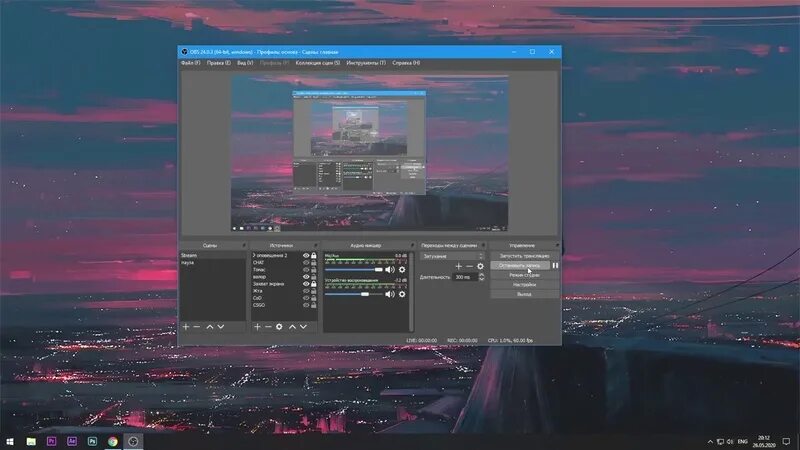Select the Stream scene
The width and height of the screenshot is (800, 450).
213,255
